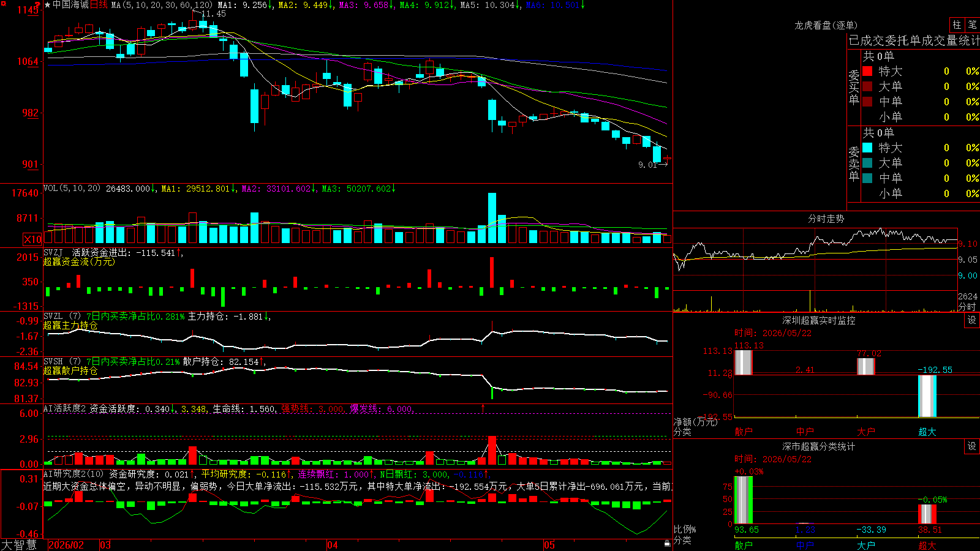
Task: Click the 散户 bar in 深圳超赢实时监控
Action: (x=743, y=362)
